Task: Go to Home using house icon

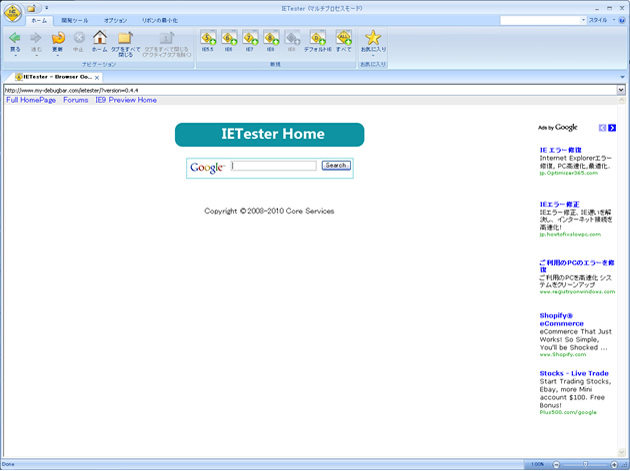Action: (x=99, y=39)
